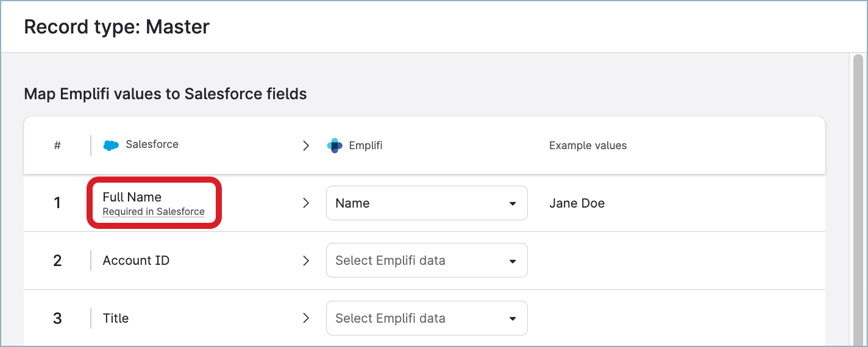868x347 pixels.
Task: Select the Full Name field label
Action: coord(132,197)
